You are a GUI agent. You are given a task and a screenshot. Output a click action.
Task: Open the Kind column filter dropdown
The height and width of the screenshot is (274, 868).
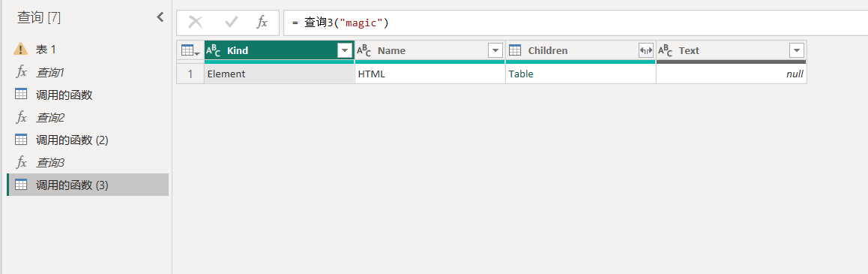click(345, 50)
